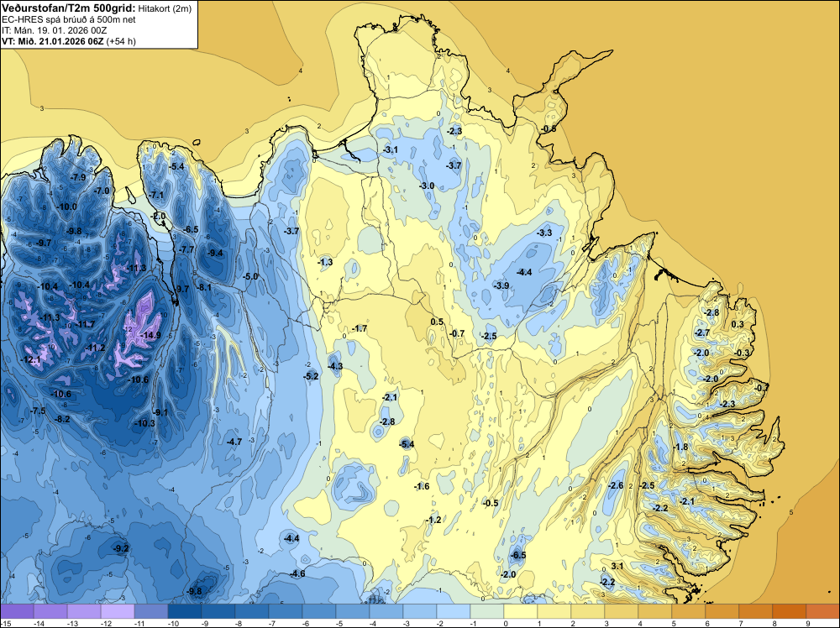The image size is (840, 628).
Task: Select the 'EC-HRES spá brúuð á 500m net' line
Action: pyautogui.click(x=69, y=19)
